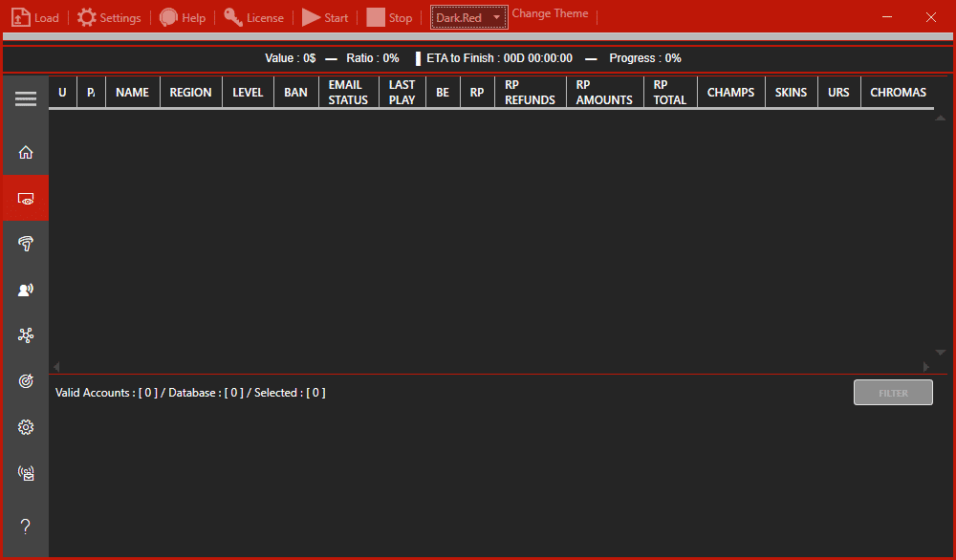
Task: Sort by the CHAMPS column header
Action: coord(730,92)
